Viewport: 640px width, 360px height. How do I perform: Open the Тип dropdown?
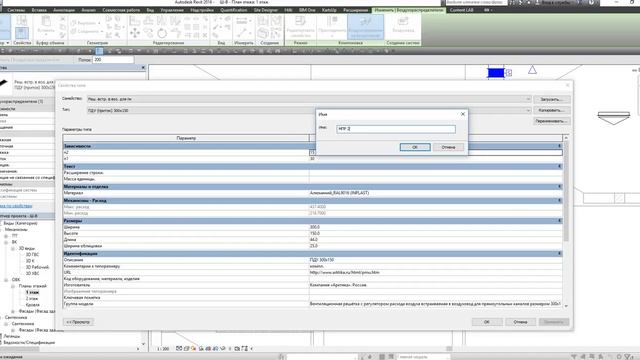click(528, 110)
